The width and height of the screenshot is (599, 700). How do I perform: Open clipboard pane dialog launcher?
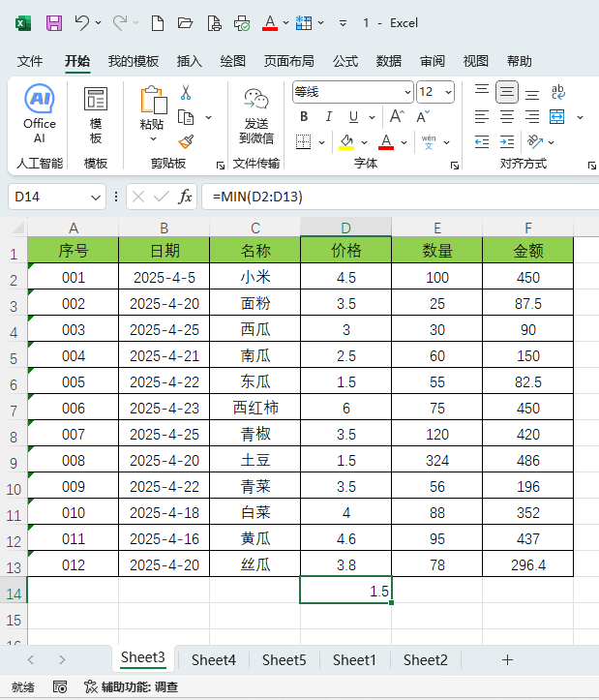point(220,166)
